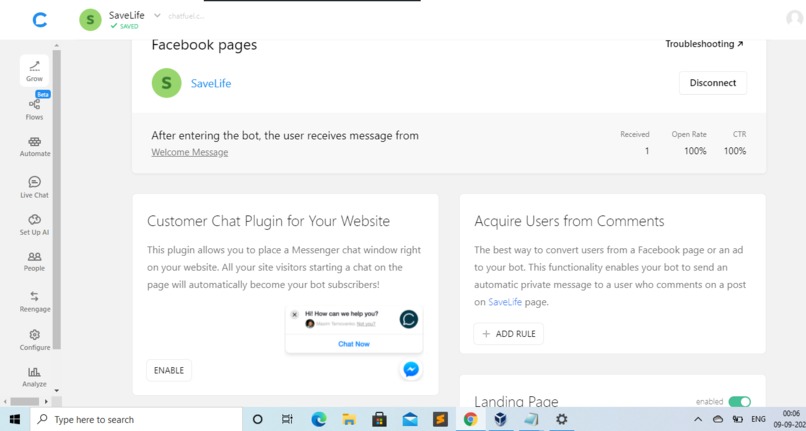Open Mail app from taskbar

click(x=410, y=419)
